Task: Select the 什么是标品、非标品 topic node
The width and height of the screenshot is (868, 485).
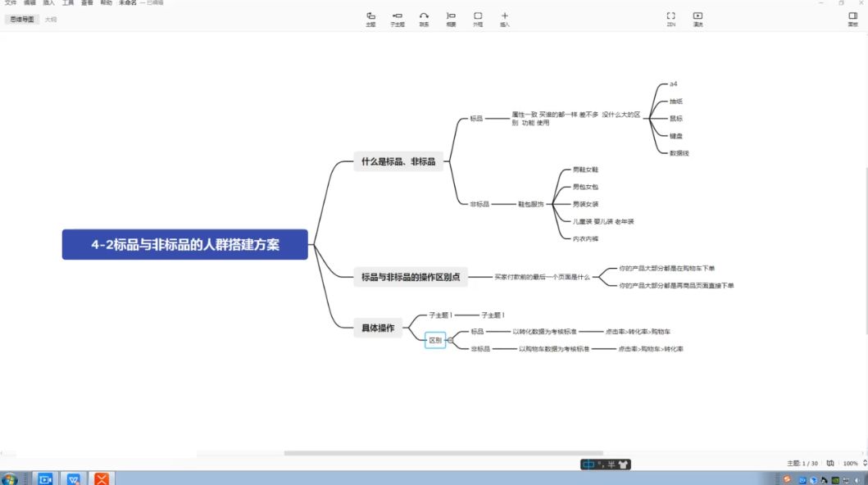Action: coord(398,161)
